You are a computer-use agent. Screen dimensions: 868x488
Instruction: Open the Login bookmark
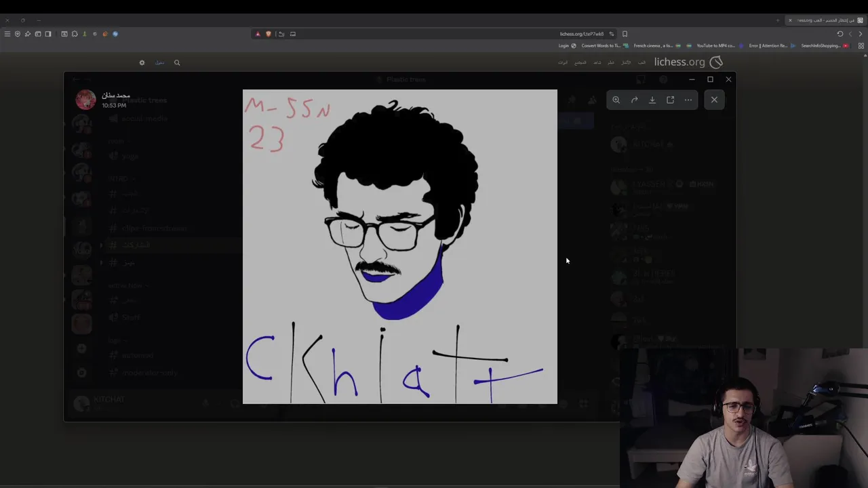567,45
